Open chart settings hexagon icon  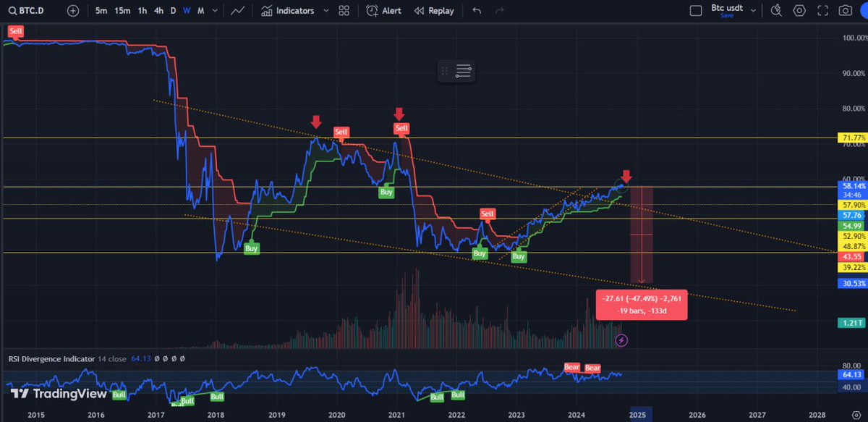pos(799,11)
